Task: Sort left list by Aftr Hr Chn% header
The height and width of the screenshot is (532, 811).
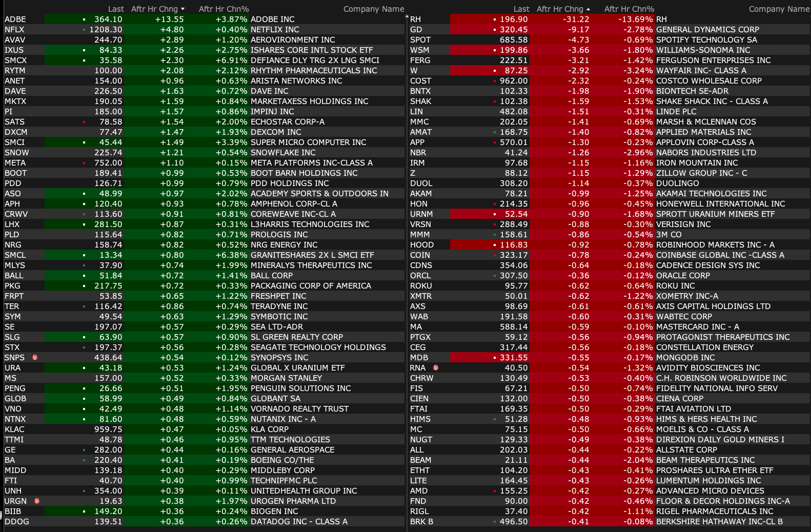Action: point(224,9)
